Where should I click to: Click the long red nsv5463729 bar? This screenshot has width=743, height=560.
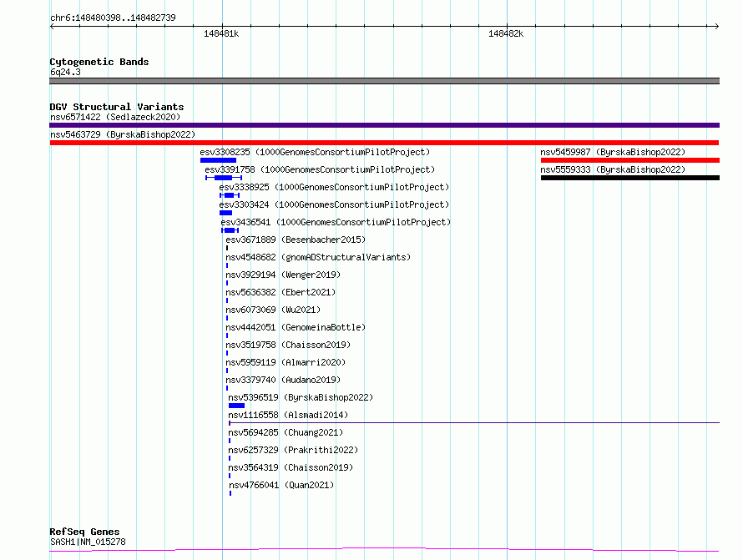(x=384, y=143)
